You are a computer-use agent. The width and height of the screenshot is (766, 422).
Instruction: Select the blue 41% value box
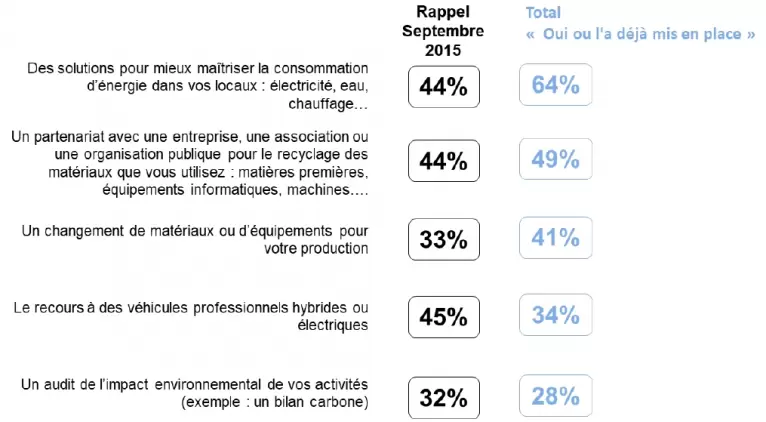[556, 238]
